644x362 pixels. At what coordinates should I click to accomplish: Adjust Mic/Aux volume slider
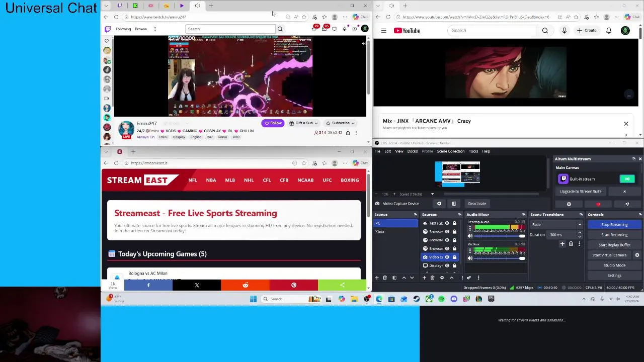500,258
